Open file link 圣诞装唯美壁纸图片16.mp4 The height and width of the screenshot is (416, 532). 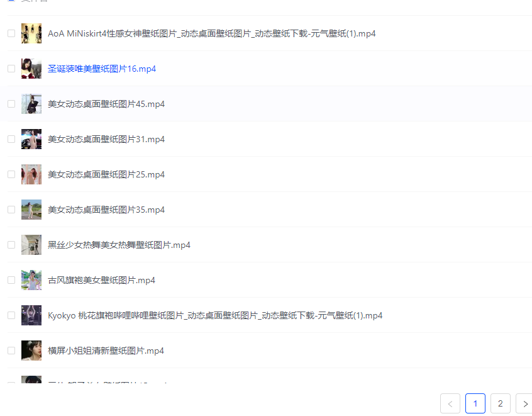click(x=102, y=69)
